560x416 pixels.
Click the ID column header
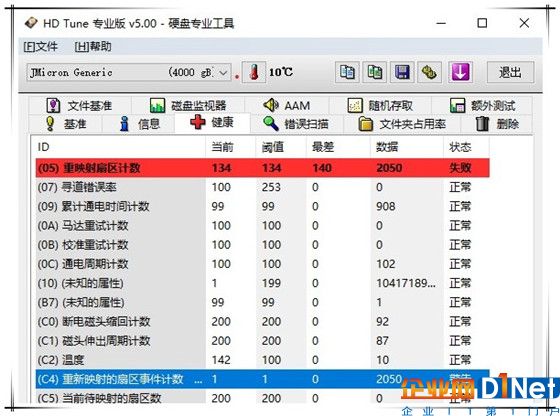pyautogui.click(x=120, y=147)
